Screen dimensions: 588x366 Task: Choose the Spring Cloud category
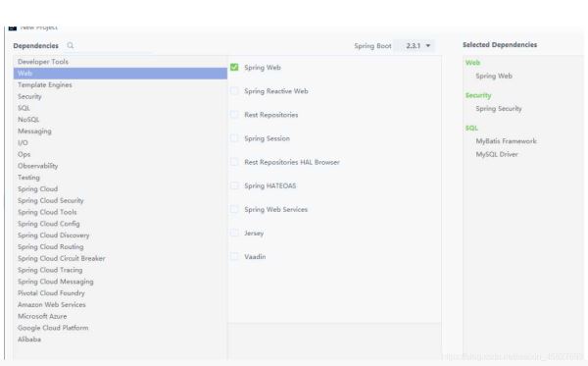121,188
